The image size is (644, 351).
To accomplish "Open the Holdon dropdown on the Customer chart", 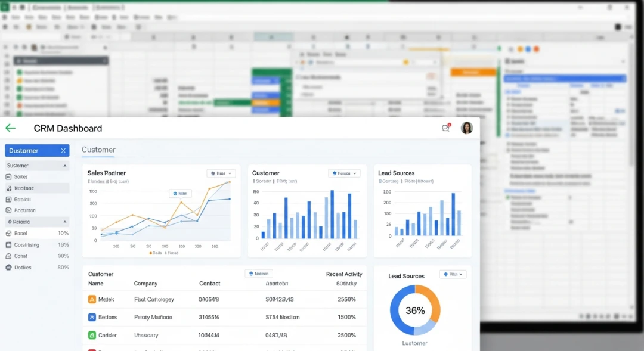I will [x=345, y=173].
